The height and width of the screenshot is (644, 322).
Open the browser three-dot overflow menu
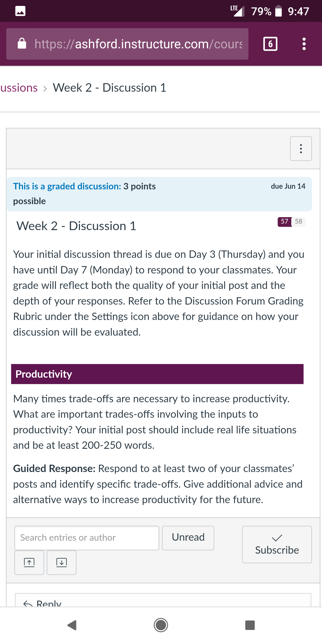coord(304,44)
